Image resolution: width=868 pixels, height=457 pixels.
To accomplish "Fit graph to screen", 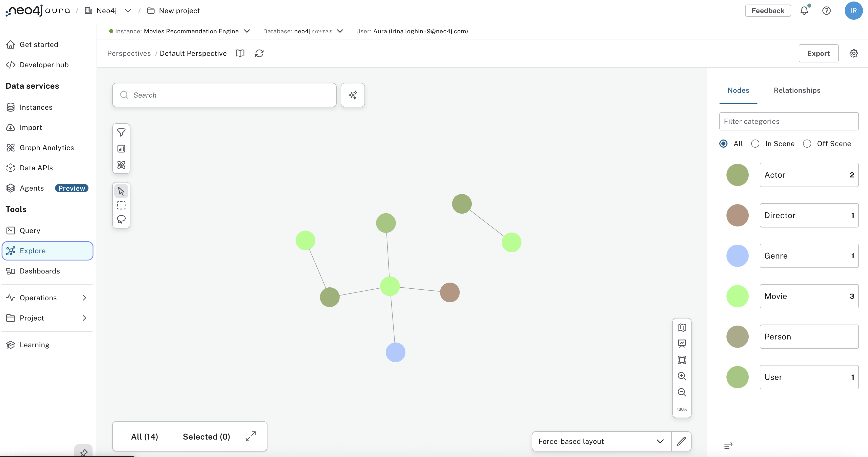I will [682, 360].
